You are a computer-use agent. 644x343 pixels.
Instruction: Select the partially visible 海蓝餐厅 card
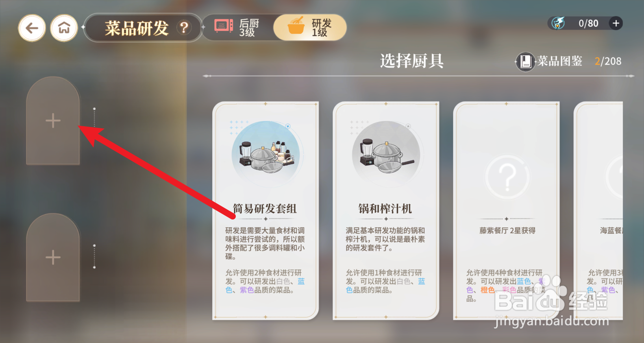click(x=598, y=211)
